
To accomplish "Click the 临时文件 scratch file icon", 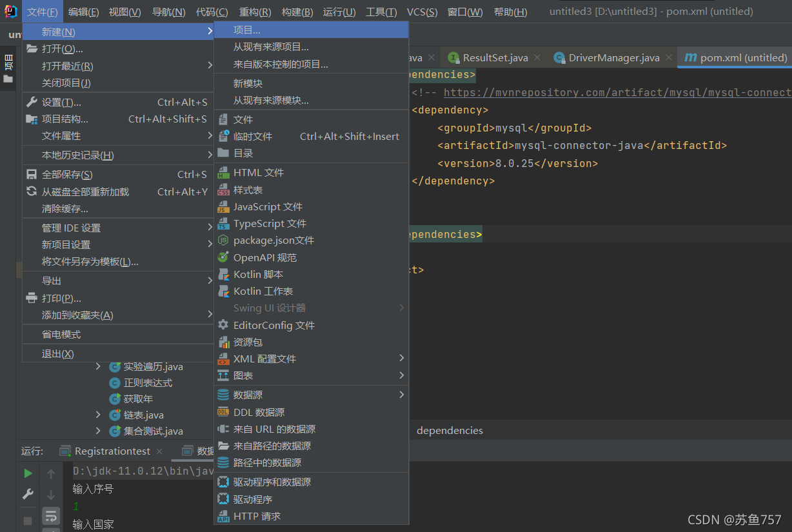I will tap(223, 136).
